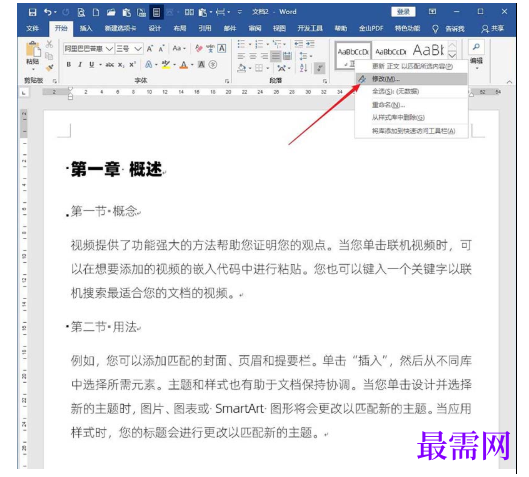Expand the styles gallery scroll arrow
This screenshot has width=529, height=477.
[452, 56]
